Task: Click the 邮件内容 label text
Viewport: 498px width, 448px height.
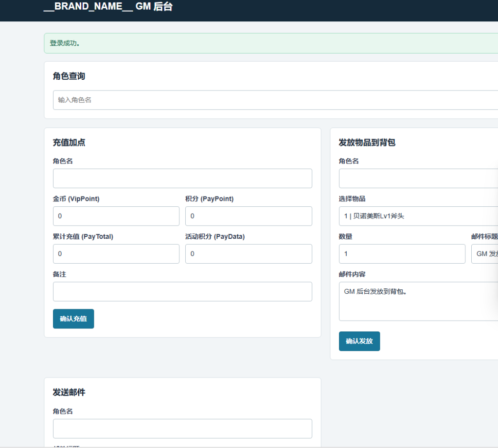Action: [x=352, y=274]
